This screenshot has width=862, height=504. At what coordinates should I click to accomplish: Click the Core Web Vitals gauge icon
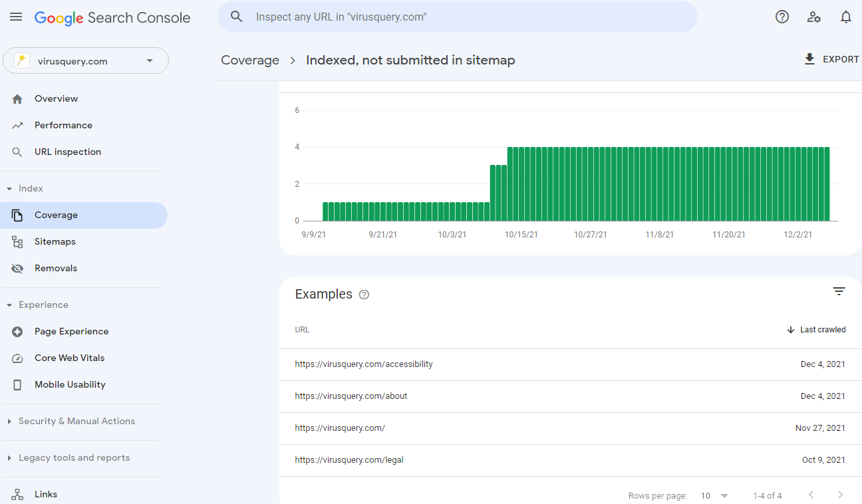(x=17, y=358)
